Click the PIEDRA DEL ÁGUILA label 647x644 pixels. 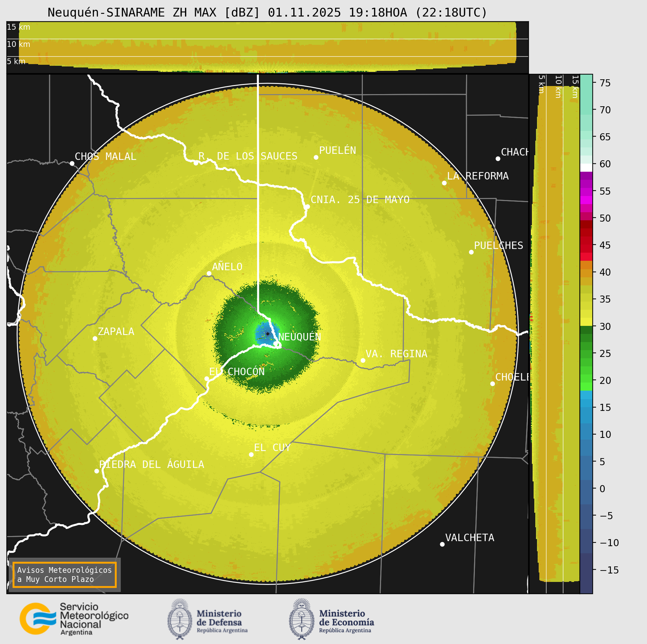pyautogui.click(x=152, y=465)
